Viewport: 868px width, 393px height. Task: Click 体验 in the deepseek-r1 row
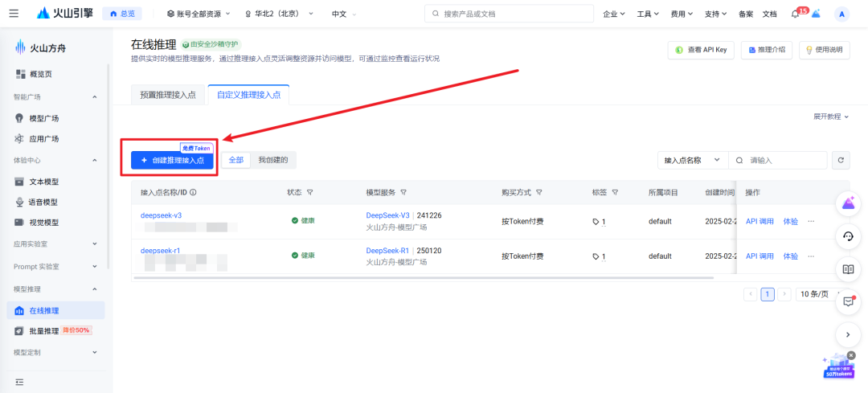click(791, 256)
